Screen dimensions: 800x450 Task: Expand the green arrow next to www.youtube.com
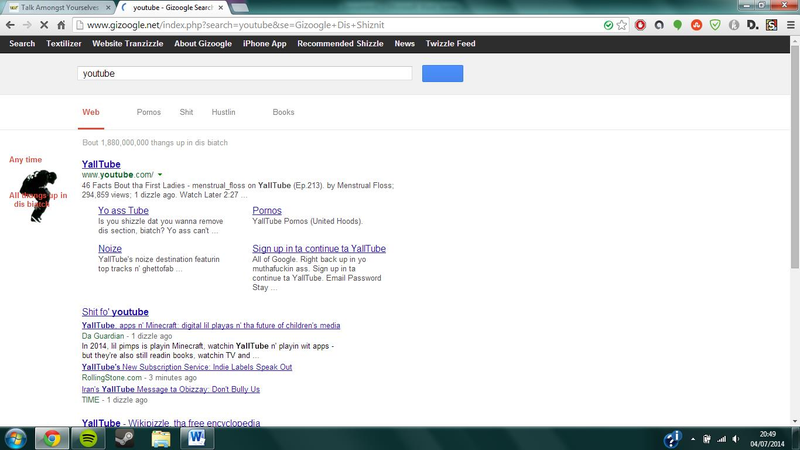click(160, 175)
